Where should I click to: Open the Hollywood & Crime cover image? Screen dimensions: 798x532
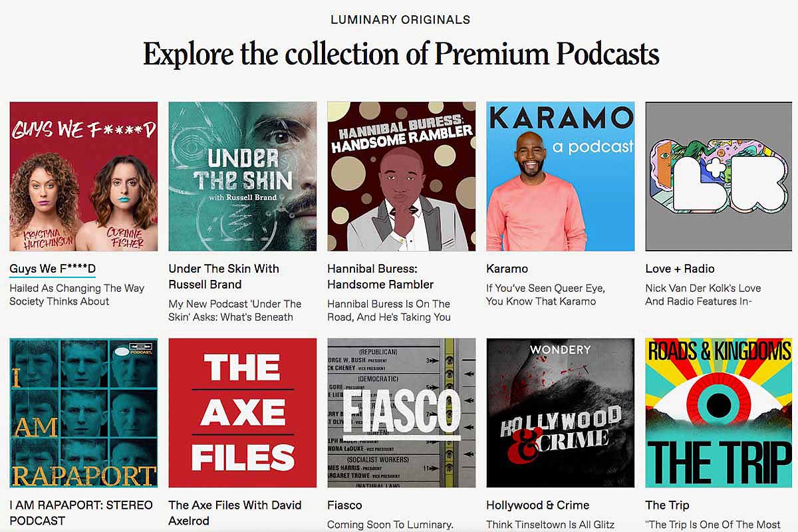(x=561, y=413)
